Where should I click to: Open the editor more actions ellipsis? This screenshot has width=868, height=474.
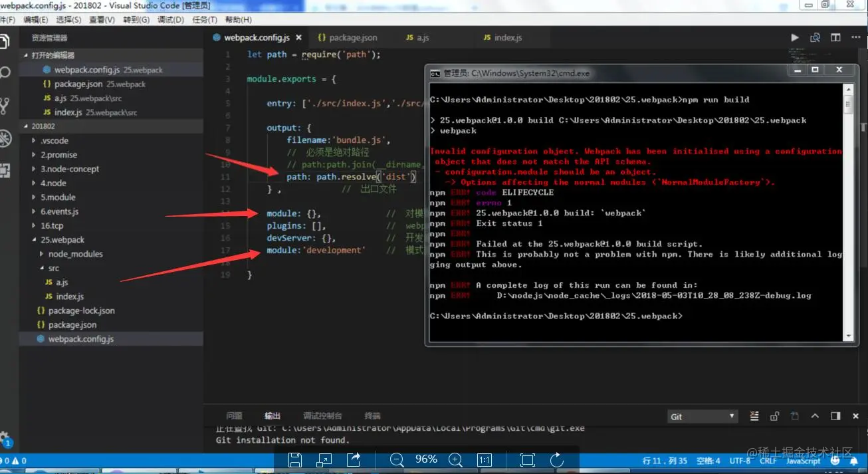(x=855, y=38)
